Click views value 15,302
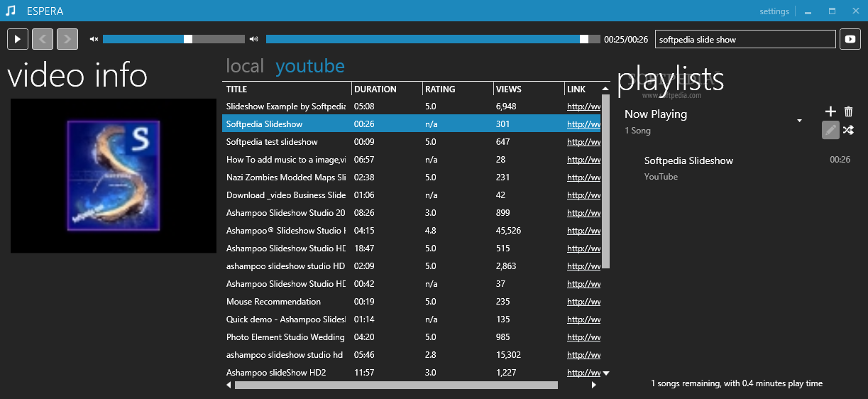The height and width of the screenshot is (399, 868). (x=508, y=355)
